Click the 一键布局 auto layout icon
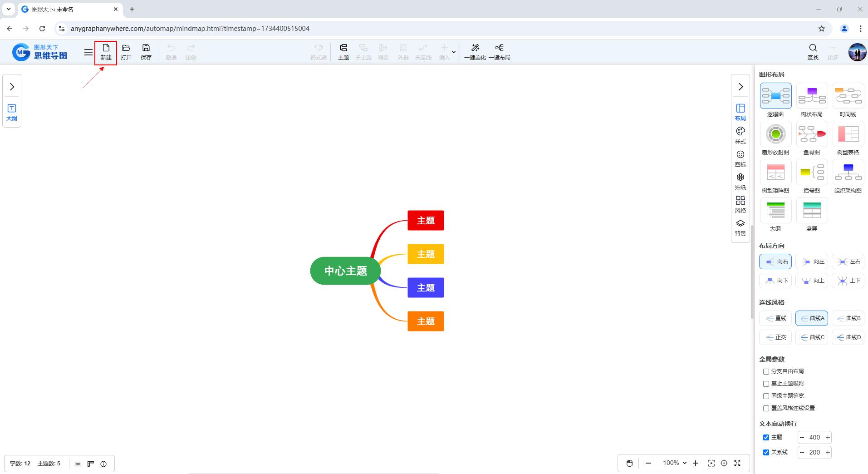 [x=499, y=48]
